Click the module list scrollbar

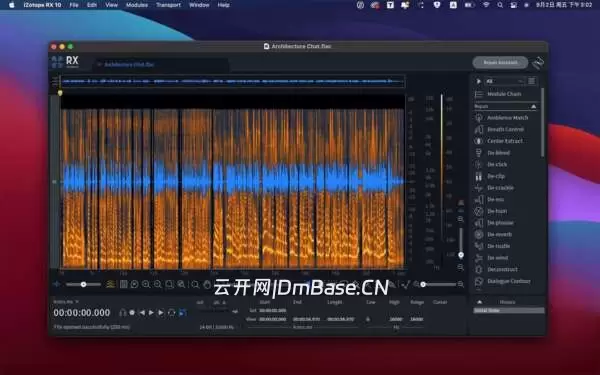click(543, 122)
